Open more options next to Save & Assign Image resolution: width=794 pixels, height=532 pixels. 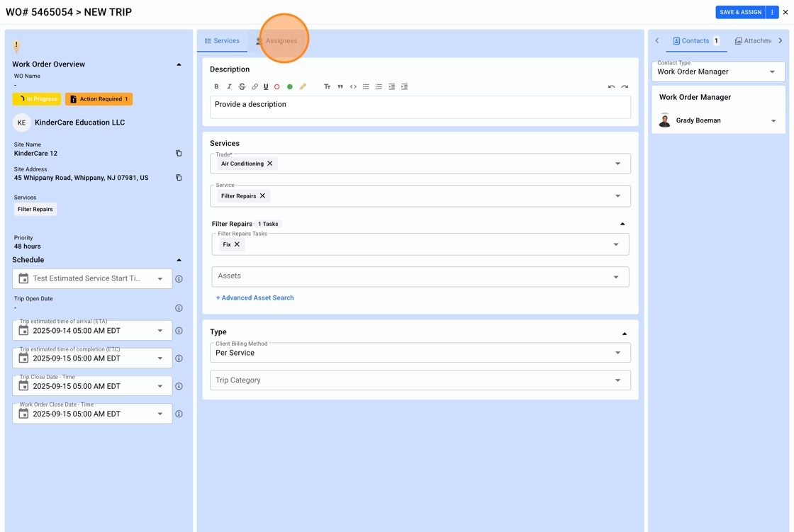772,12
